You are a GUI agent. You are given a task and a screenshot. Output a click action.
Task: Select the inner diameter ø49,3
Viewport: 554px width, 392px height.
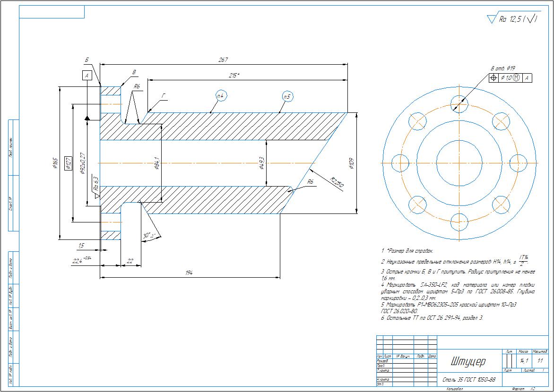pos(262,163)
